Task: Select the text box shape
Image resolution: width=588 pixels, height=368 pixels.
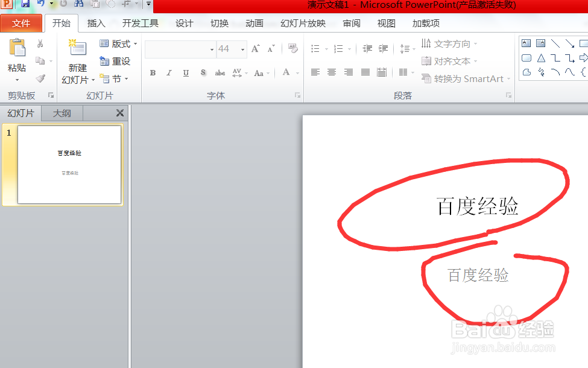Action: pyautogui.click(x=526, y=43)
